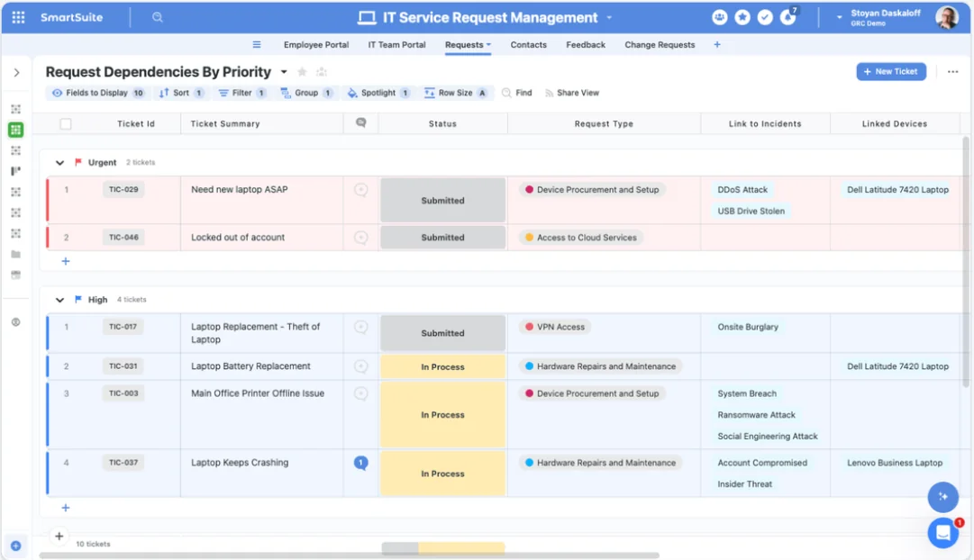Switch to the Employee Portal tab
974x560 pixels.
(x=316, y=45)
